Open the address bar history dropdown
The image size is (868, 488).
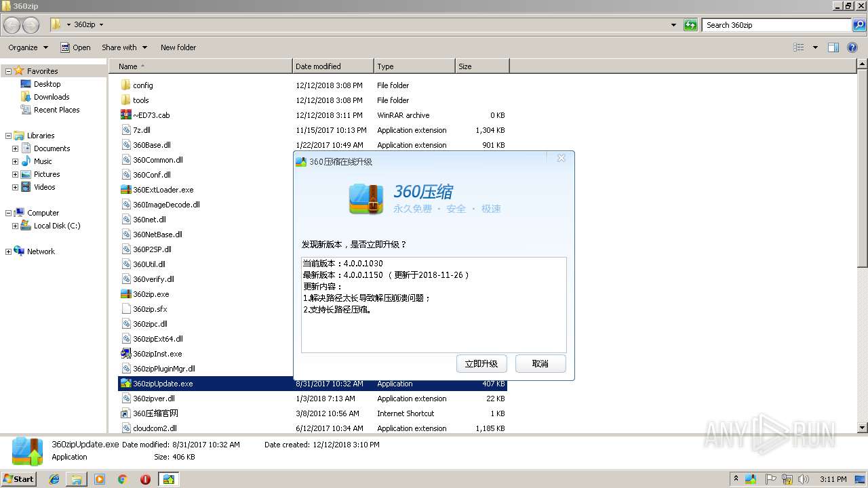point(673,25)
